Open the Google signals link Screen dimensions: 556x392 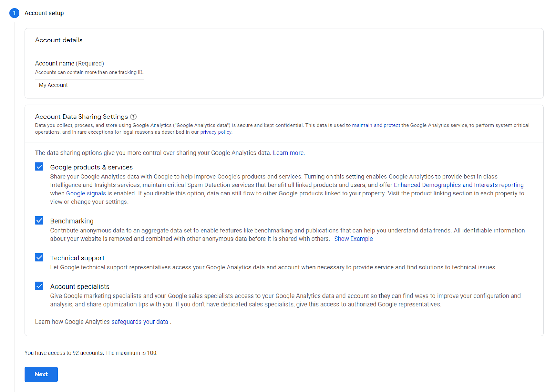pos(86,193)
